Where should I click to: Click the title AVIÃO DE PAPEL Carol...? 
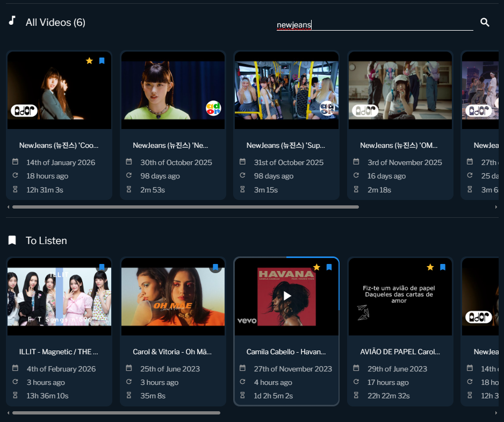click(400, 352)
